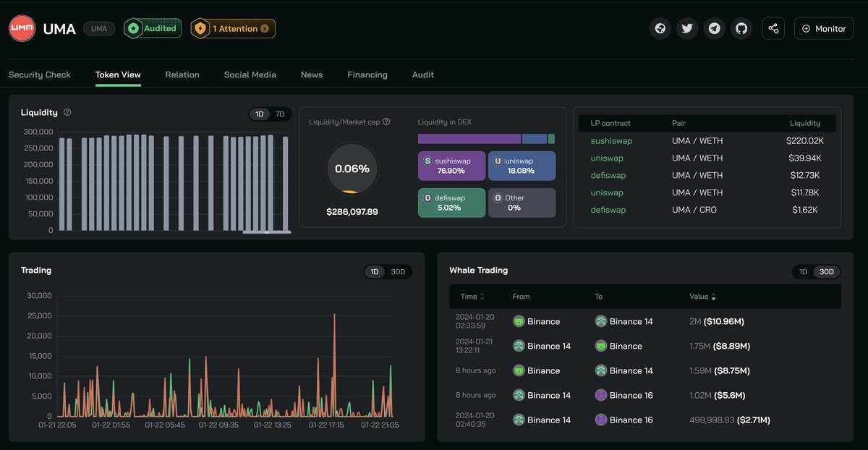868x450 pixels.
Task: Click the $1.62K liquidity cell
Action: 804,210
